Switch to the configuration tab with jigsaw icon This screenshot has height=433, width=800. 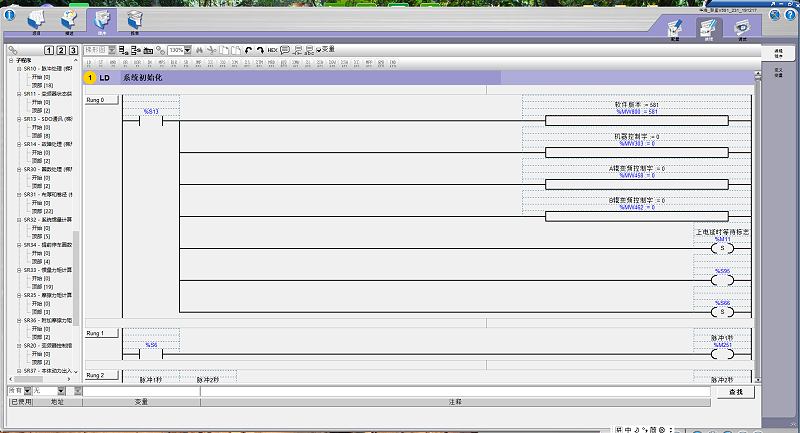(69, 22)
